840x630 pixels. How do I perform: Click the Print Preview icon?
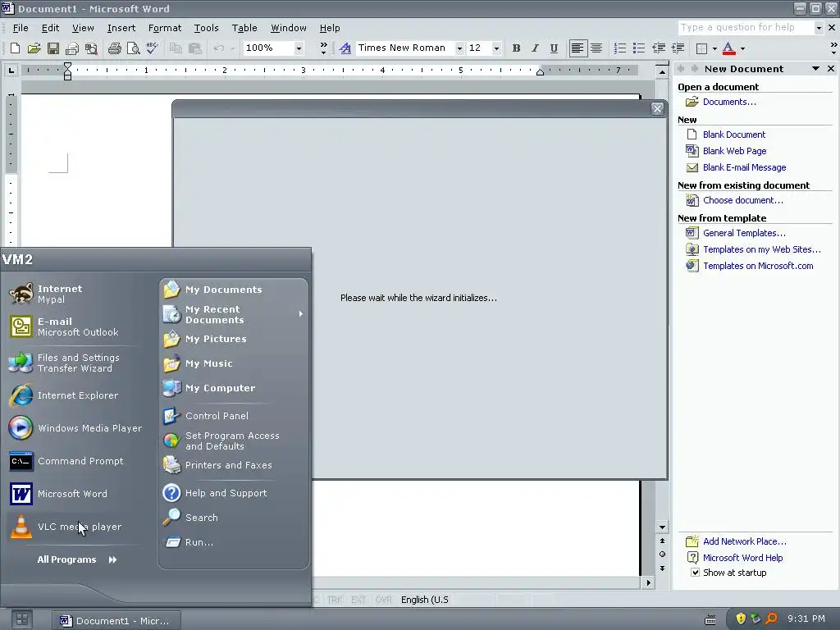pyautogui.click(x=133, y=48)
